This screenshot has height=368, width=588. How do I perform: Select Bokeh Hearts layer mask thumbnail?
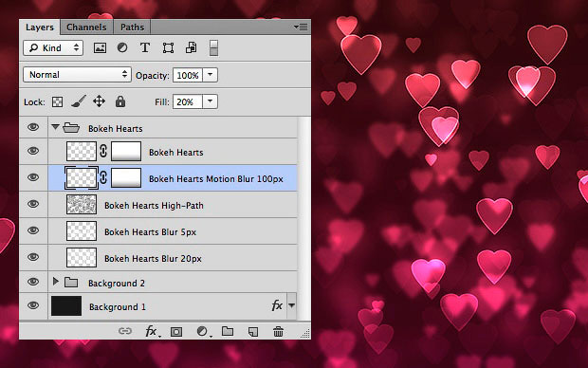126,151
